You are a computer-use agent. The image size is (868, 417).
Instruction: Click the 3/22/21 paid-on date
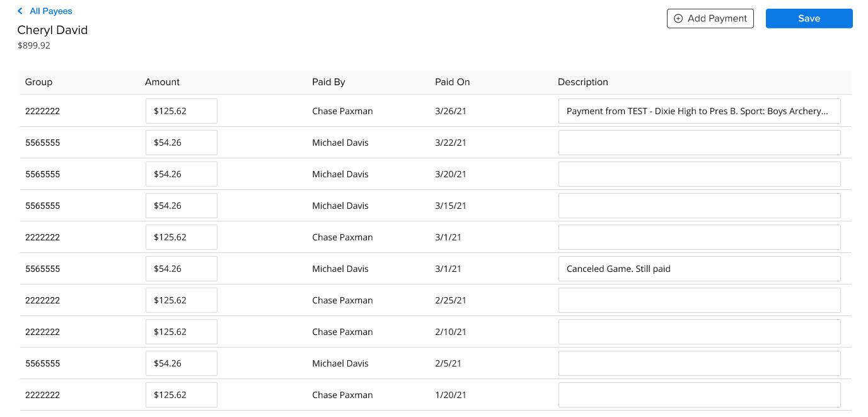(451, 143)
